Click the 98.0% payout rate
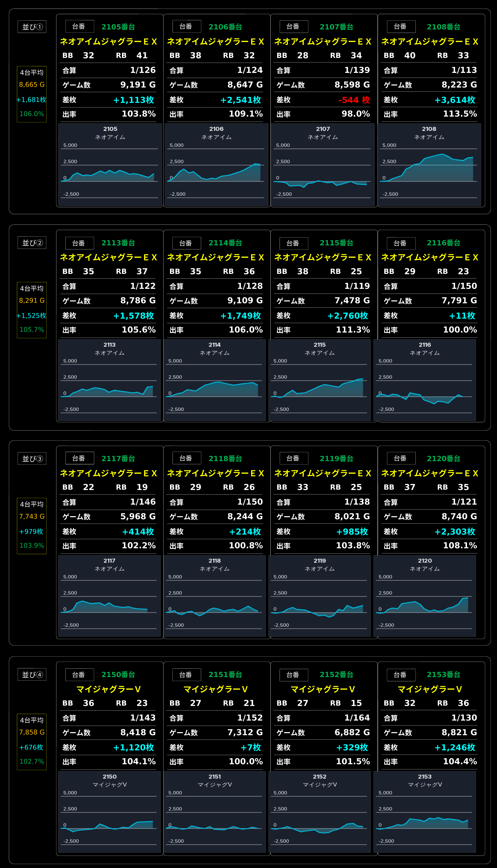This screenshot has width=497, height=868. [x=356, y=114]
